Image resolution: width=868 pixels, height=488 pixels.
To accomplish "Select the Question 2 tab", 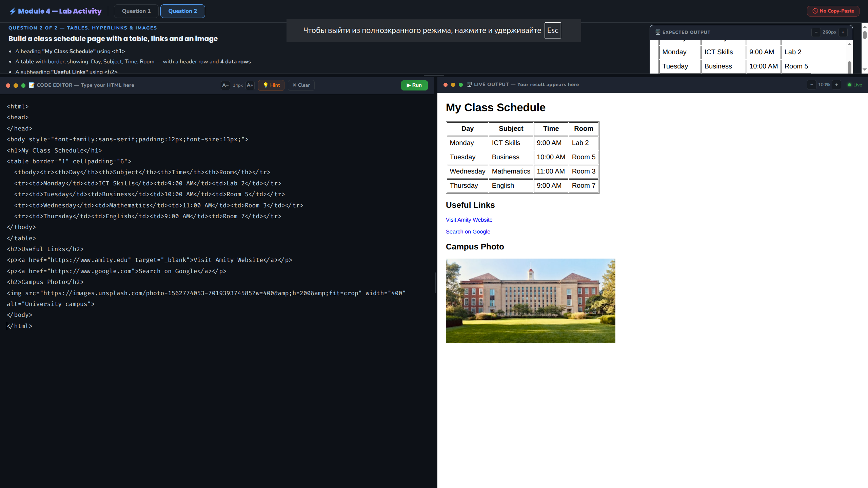I will pyautogui.click(x=182, y=11).
